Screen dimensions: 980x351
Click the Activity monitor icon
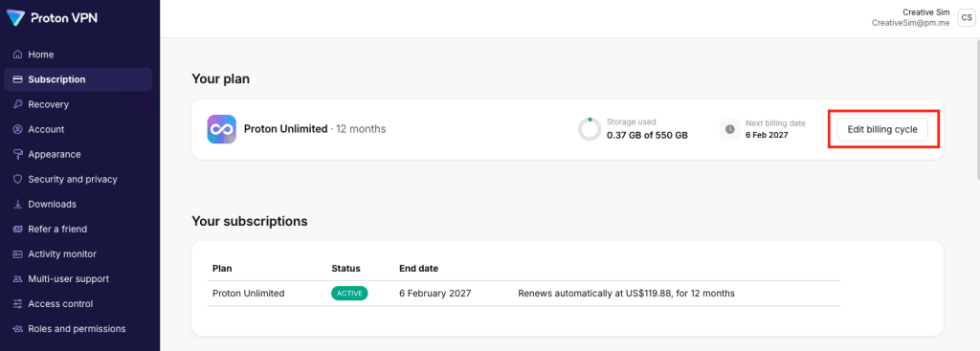tap(17, 254)
